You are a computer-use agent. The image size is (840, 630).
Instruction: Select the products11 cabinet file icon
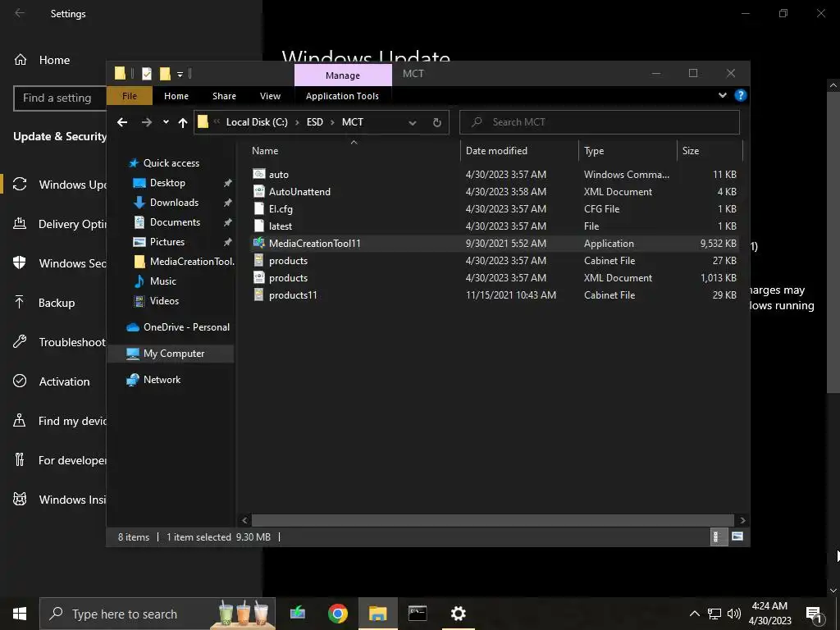(258, 294)
